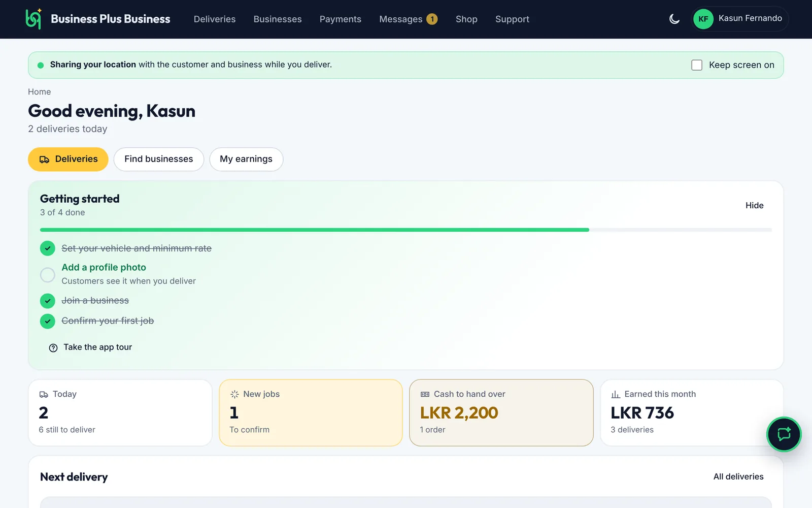Screen dimensions: 812x508
Task: Open the Kasun Fernando account menu
Action: click(x=740, y=19)
